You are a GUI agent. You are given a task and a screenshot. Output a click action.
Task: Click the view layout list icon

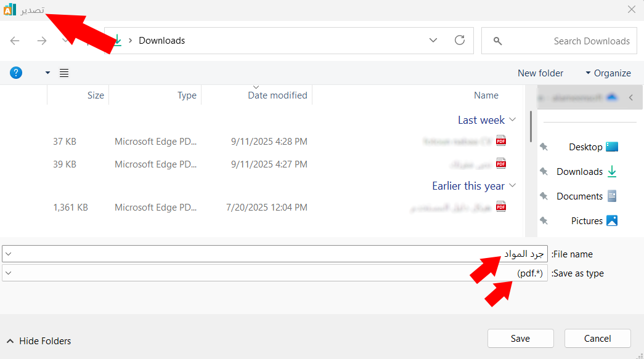[x=64, y=73]
